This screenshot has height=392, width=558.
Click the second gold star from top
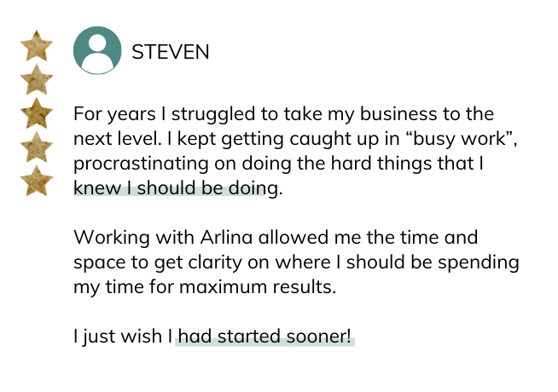36,81
